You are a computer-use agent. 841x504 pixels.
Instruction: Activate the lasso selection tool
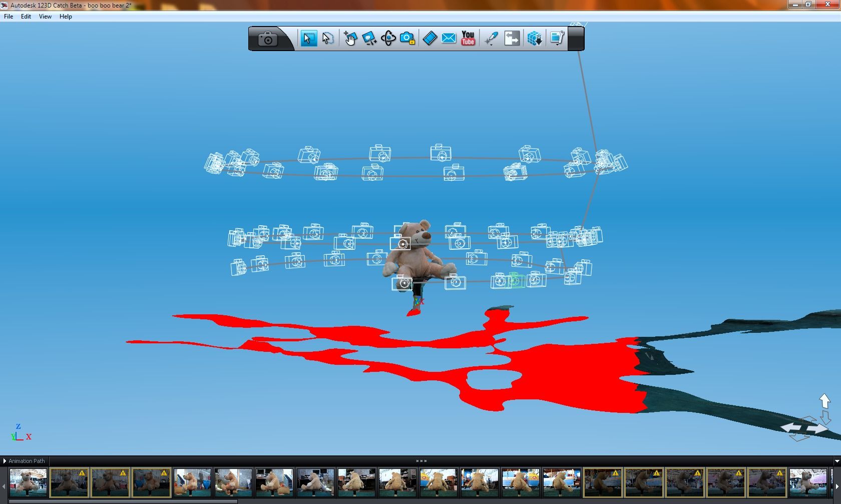(328, 38)
